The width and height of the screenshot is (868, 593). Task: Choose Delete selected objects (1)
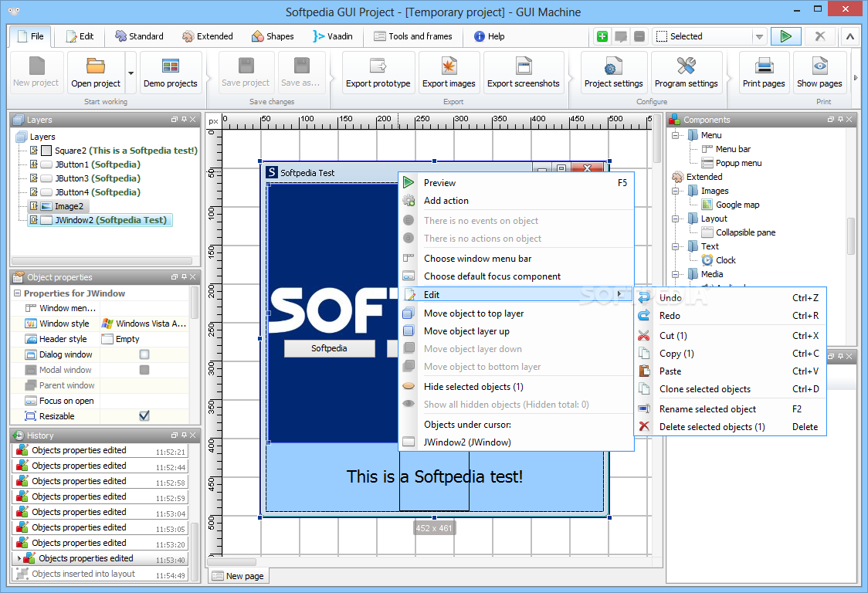731,427
